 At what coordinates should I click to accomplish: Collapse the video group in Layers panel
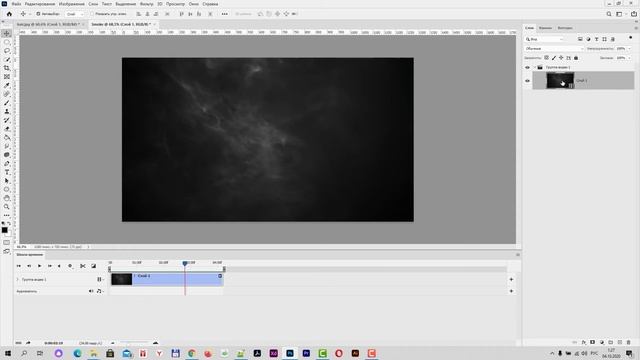coord(535,67)
